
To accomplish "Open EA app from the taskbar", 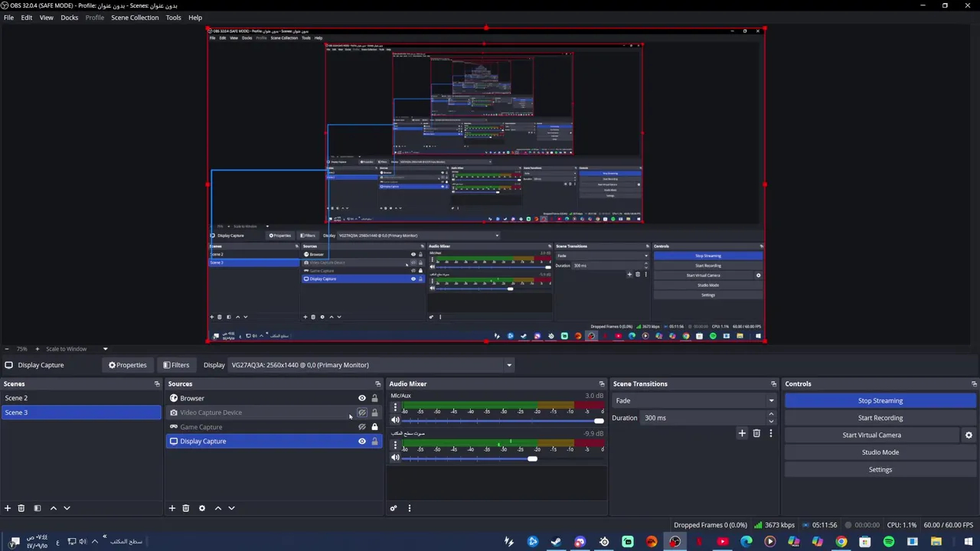I will click(x=652, y=542).
